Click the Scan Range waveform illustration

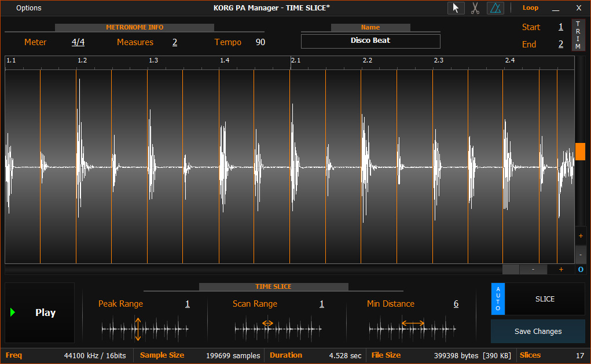pyautogui.click(x=278, y=329)
